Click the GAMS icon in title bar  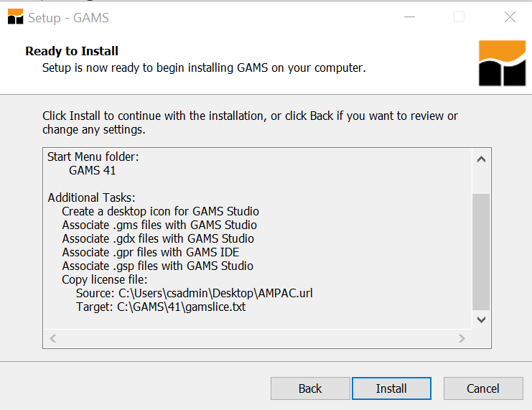[x=15, y=17]
